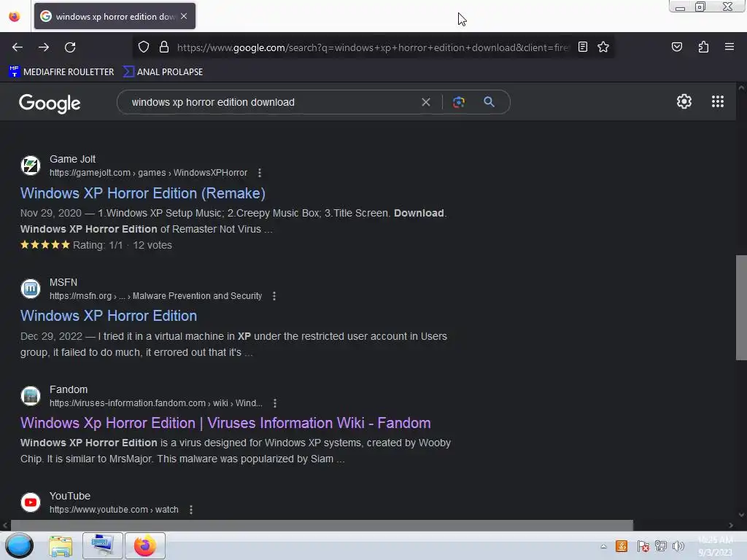Screen dimensions: 747x560
Task: Click the MSFN site favicon
Action: click(31, 289)
